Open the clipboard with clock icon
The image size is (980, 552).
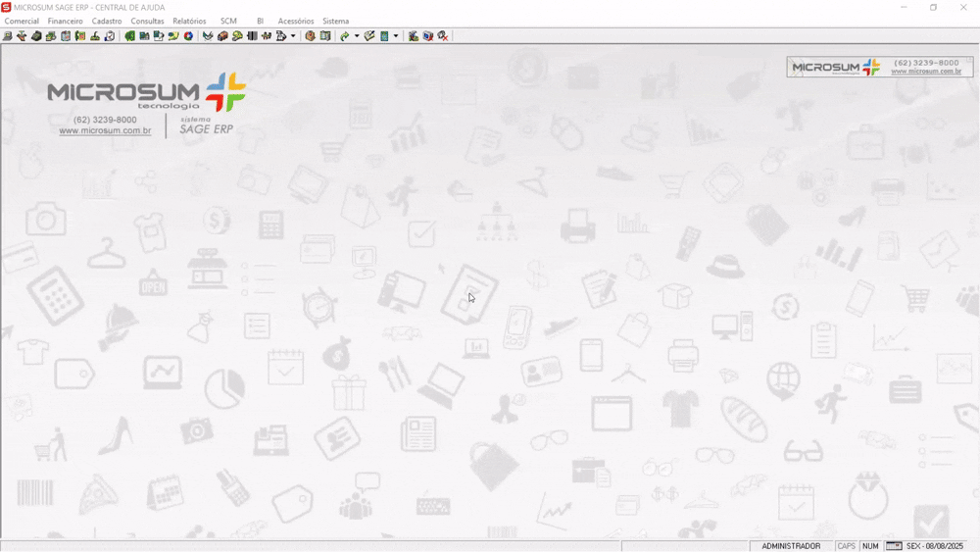(x=110, y=36)
